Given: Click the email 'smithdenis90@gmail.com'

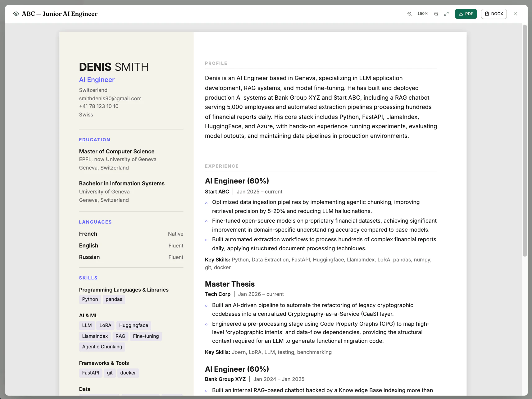Looking at the screenshot, I should (110, 98).
